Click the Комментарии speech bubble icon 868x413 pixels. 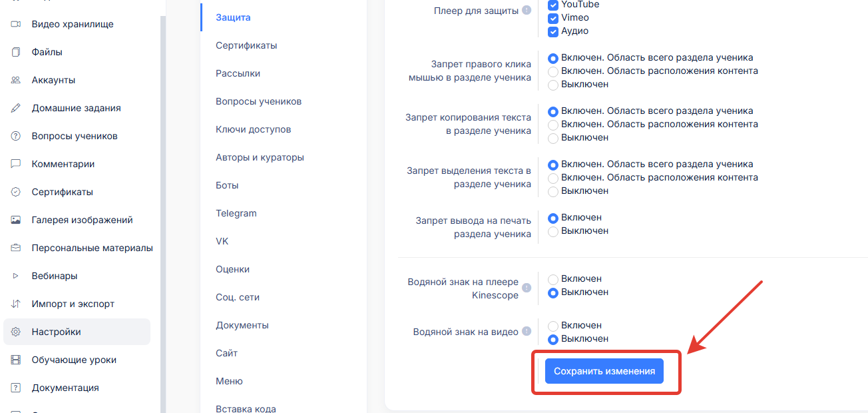[x=16, y=164]
